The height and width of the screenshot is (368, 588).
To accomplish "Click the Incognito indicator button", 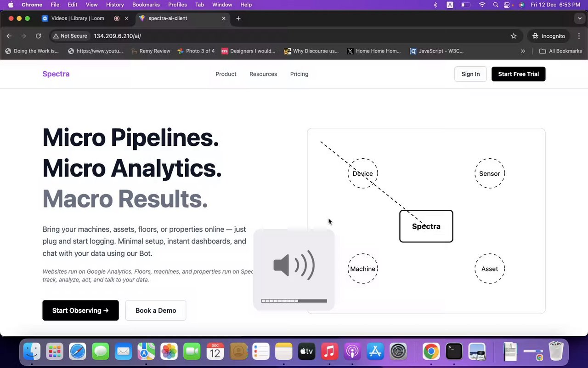I will click(x=548, y=36).
